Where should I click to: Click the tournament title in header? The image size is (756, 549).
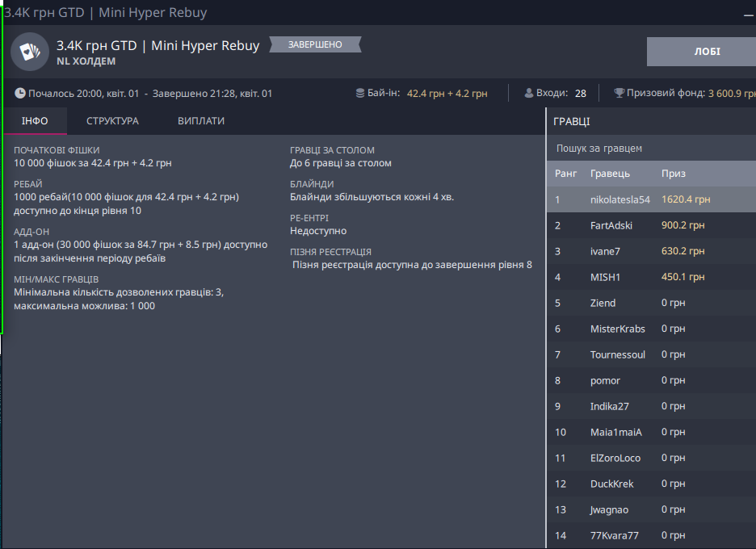(x=158, y=46)
